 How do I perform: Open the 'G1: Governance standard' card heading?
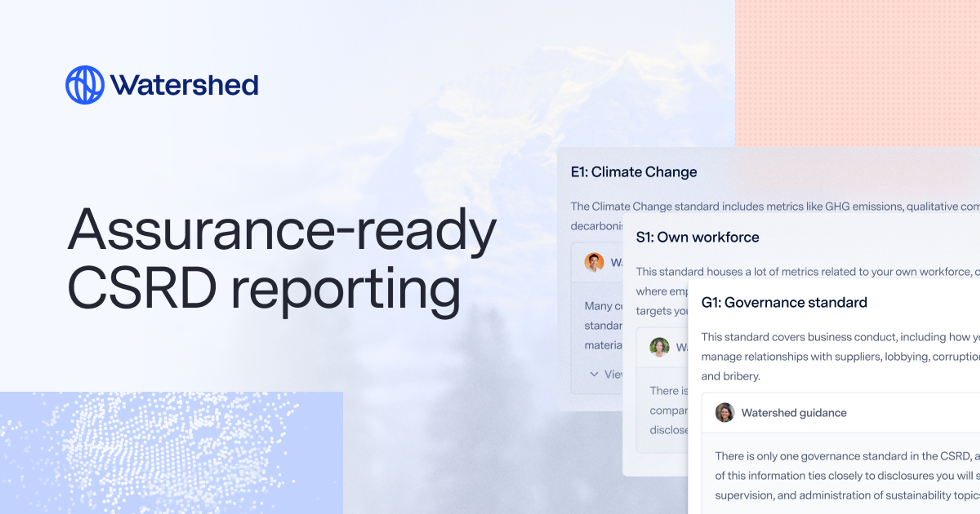(784, 303)
